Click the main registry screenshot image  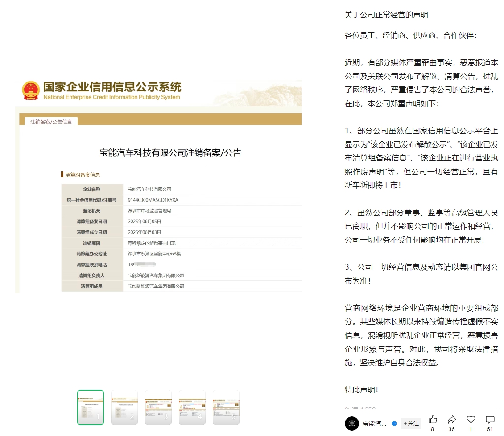pyautogui.click(x=158, y=186)
